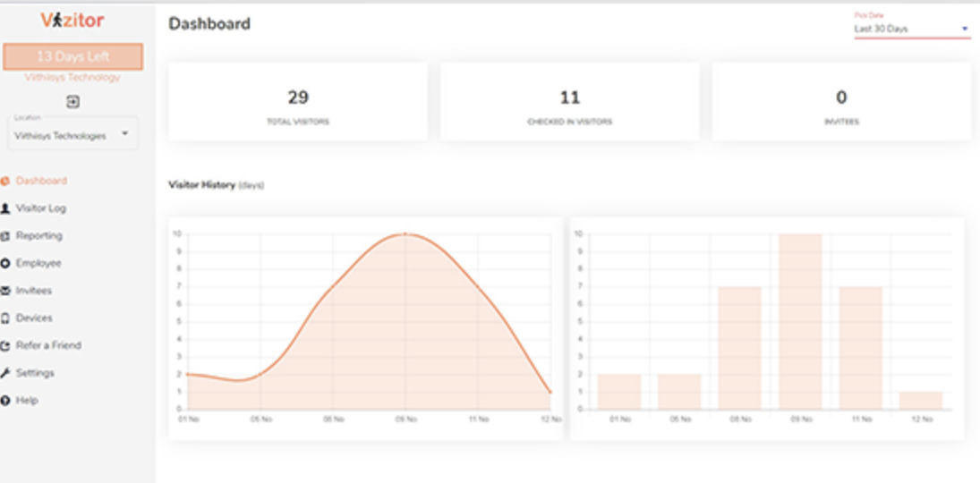
Task: Click the line chart point at 05 Nov
Action: click(x=260, y=374)
